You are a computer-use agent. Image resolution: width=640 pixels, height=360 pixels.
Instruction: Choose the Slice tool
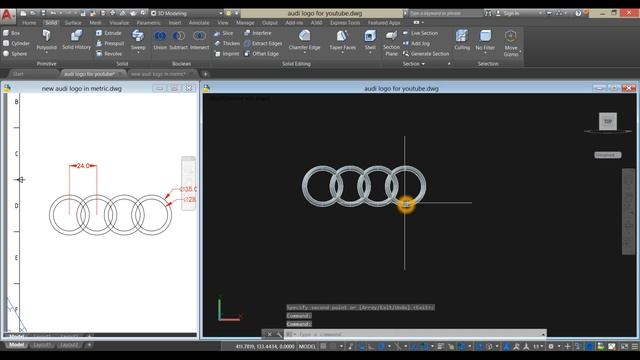[224, 33]
